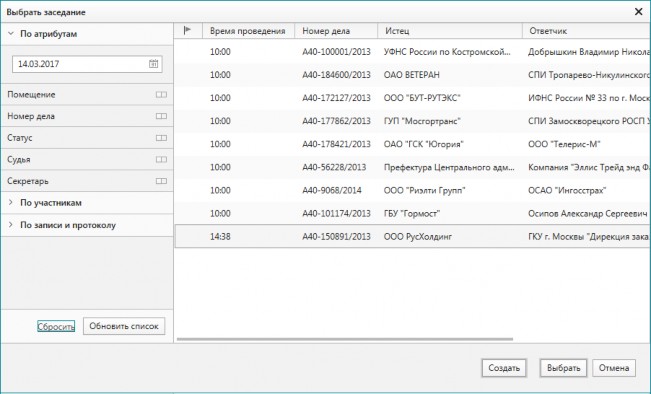651x394 pixels.
Task: Select case A40-9068/2014
Action: pos(332,190)
